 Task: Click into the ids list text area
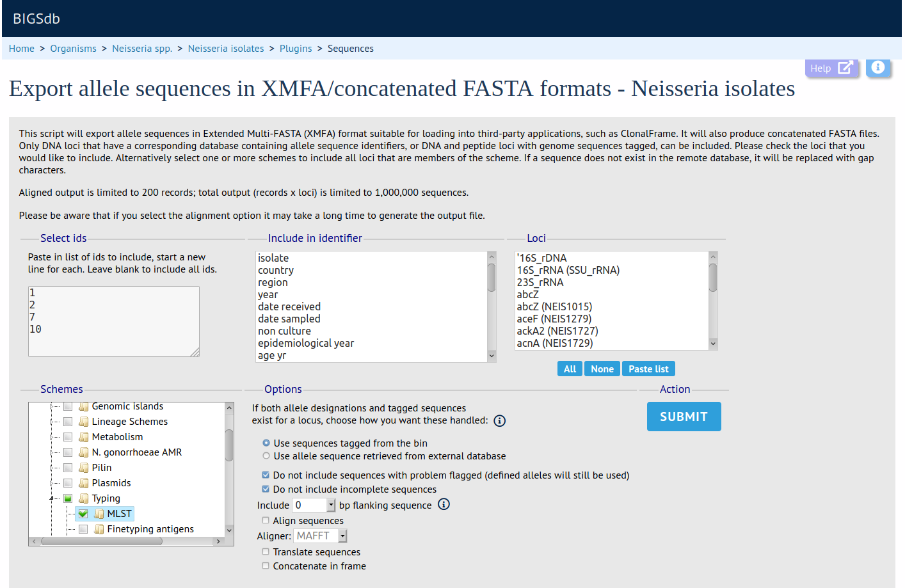pos(113,321)
